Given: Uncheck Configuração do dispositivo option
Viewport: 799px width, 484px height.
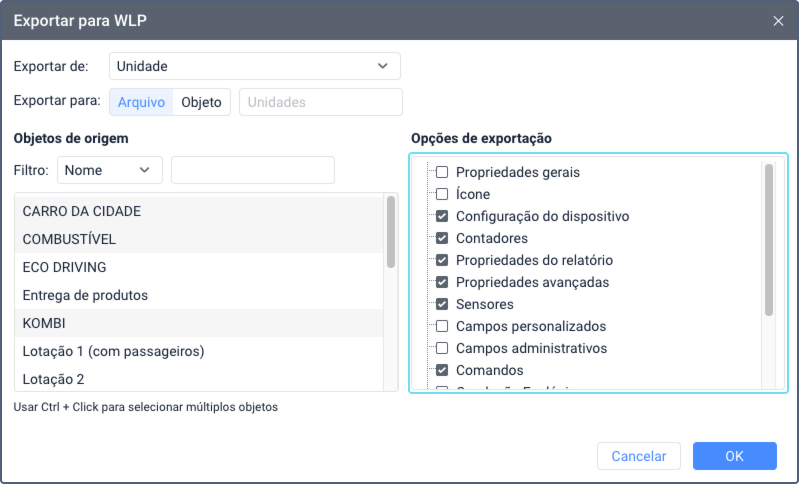Looking at the screenshot, I should click(442, 216).
